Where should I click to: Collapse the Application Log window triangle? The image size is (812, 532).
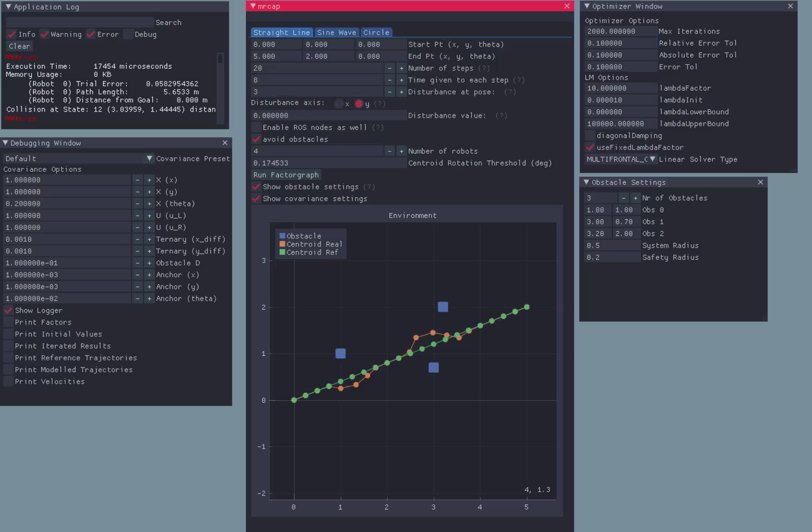point(8,7)
